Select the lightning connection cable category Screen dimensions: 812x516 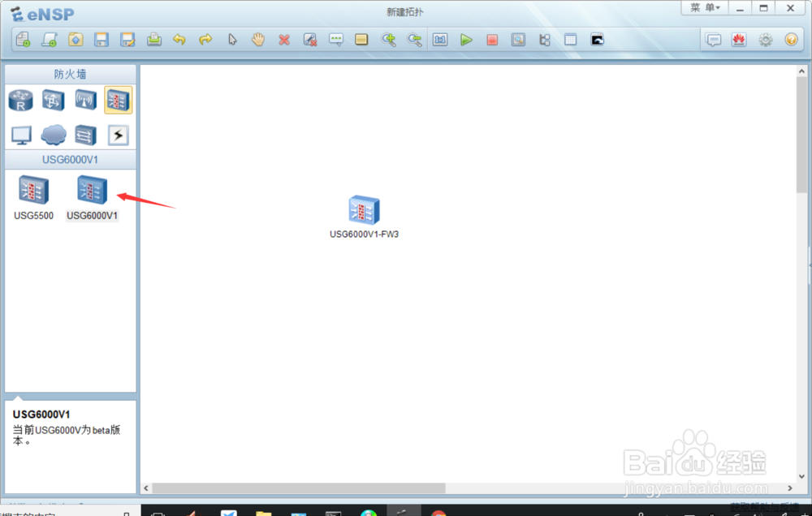pyautogui.click(x=118, y=135)
